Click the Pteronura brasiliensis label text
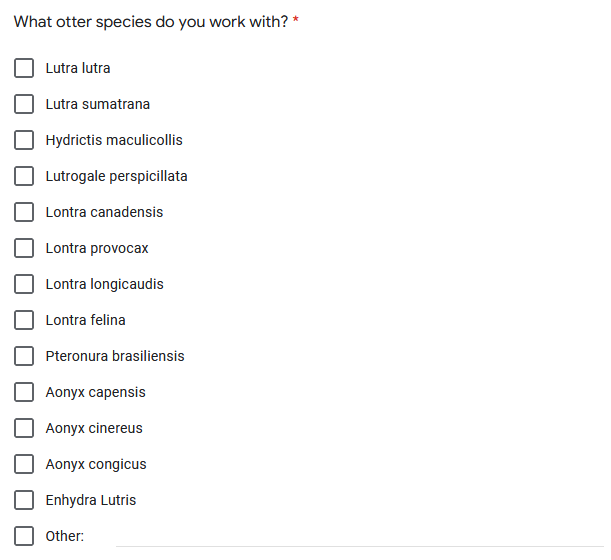This screenshot has height=560, width=611. [x=115, y=357]
